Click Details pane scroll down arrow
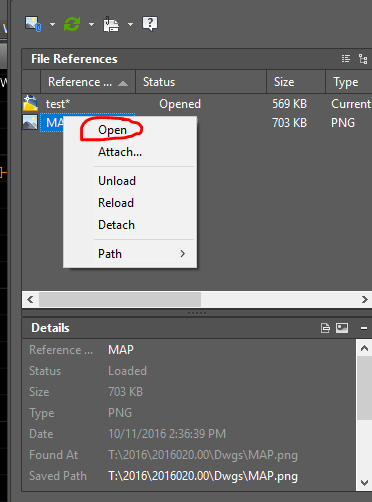Image resolution: width=372 pixels, height=502 pixels. point(364,483)
